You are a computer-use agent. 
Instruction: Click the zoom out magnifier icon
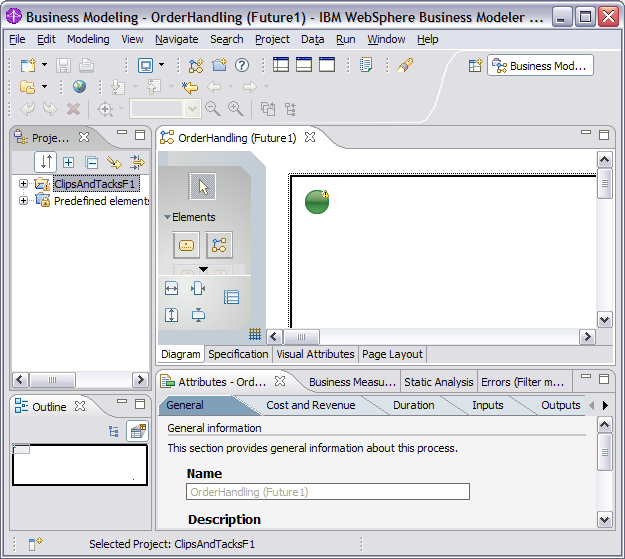point(212,108)
